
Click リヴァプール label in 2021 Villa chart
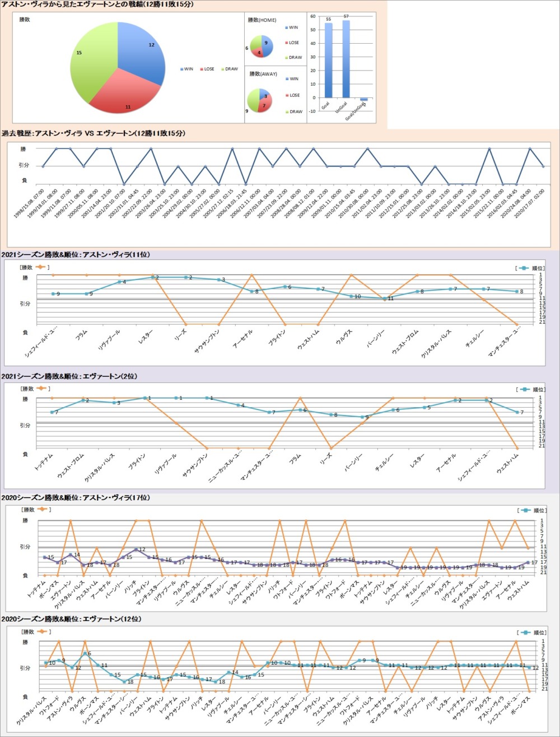coord(110,339)
